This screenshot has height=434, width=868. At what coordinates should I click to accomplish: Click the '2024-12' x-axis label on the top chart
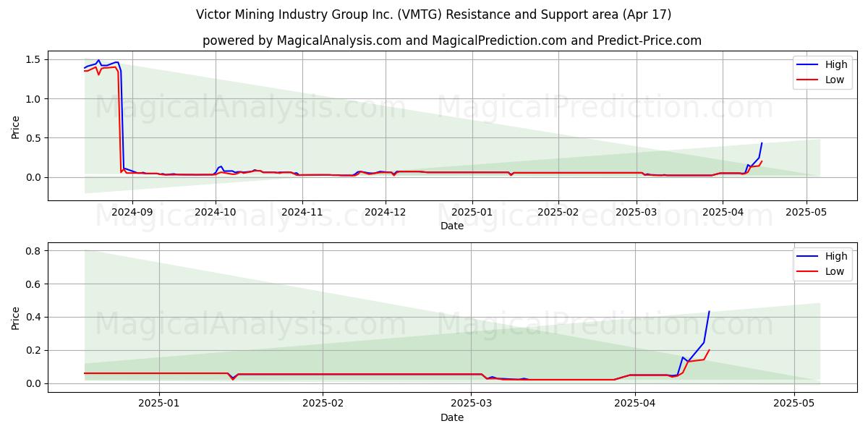click(386, 213)
